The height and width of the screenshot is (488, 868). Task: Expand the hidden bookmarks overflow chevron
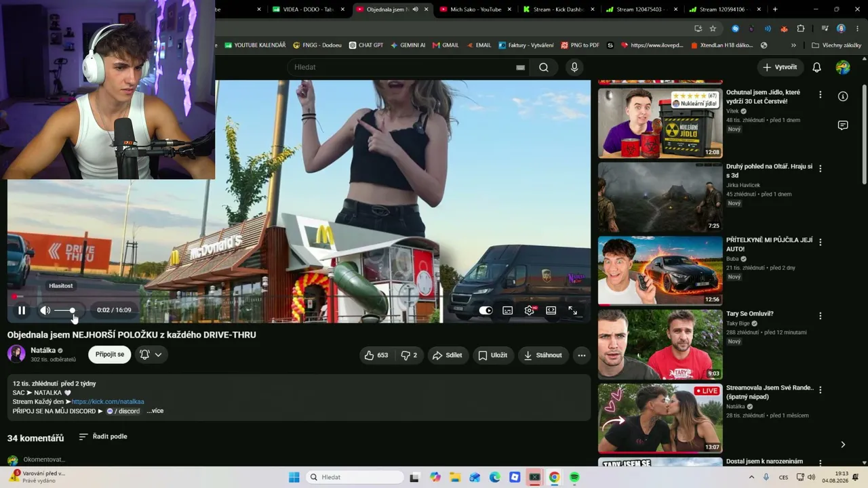(x=793, y=45)
